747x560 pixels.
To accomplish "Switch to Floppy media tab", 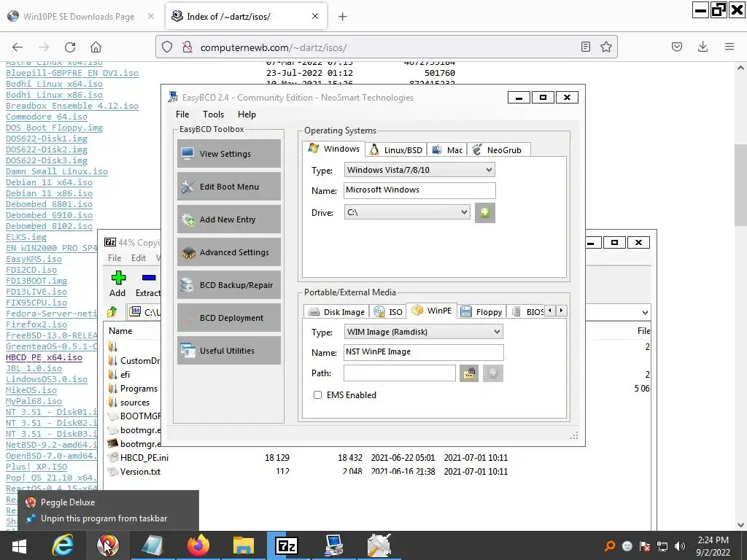I will point(481,311).
